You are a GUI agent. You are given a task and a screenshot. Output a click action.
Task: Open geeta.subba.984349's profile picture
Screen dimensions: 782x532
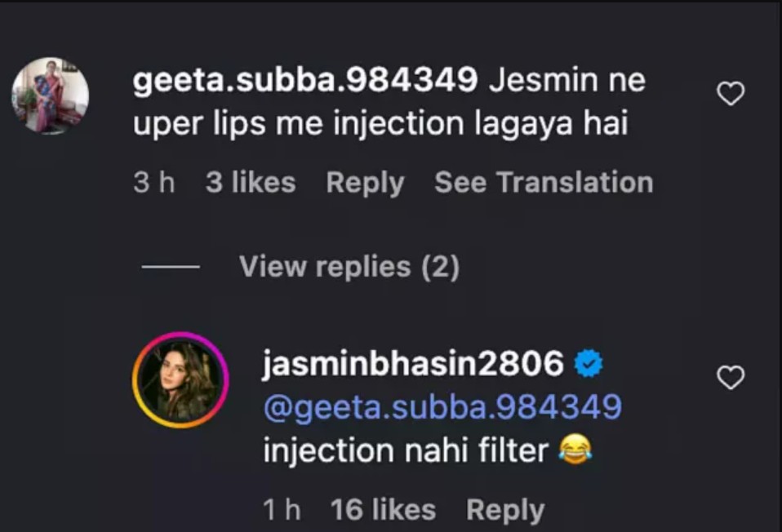[50, 95]
